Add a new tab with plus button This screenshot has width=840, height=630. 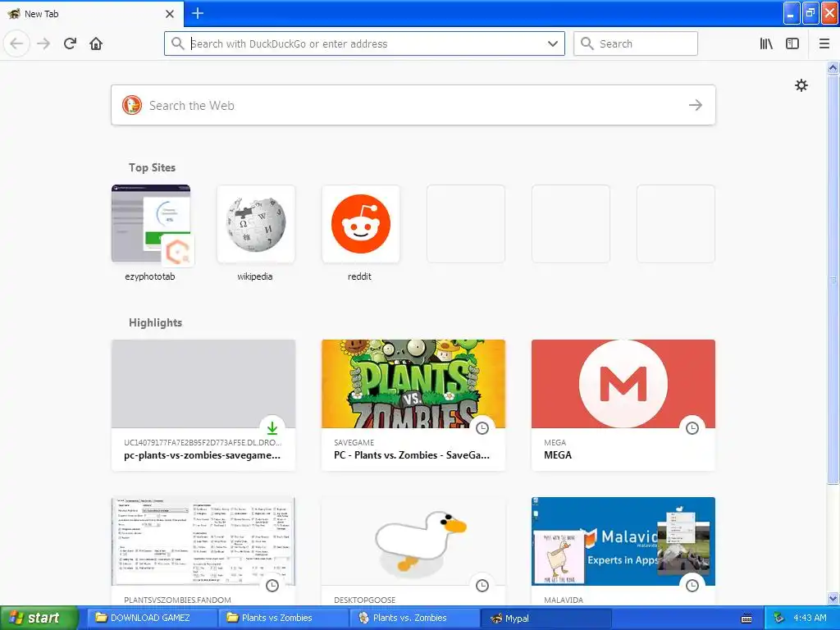198,13
